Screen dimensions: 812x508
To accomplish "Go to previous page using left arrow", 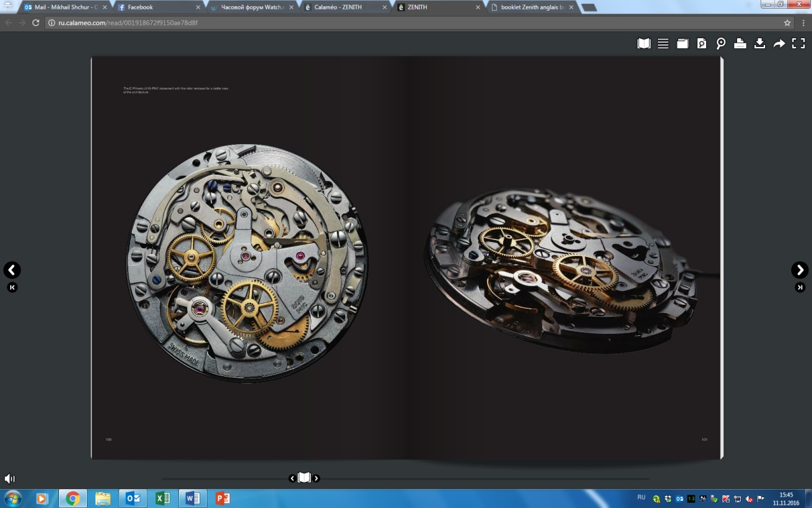I will (x=12, y=270).
